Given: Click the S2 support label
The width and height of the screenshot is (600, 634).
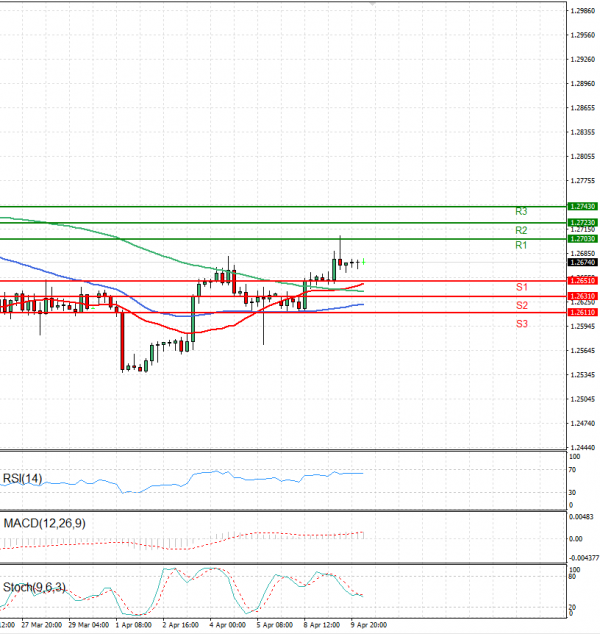Looking at the screenshot, I should pos(522,305).
